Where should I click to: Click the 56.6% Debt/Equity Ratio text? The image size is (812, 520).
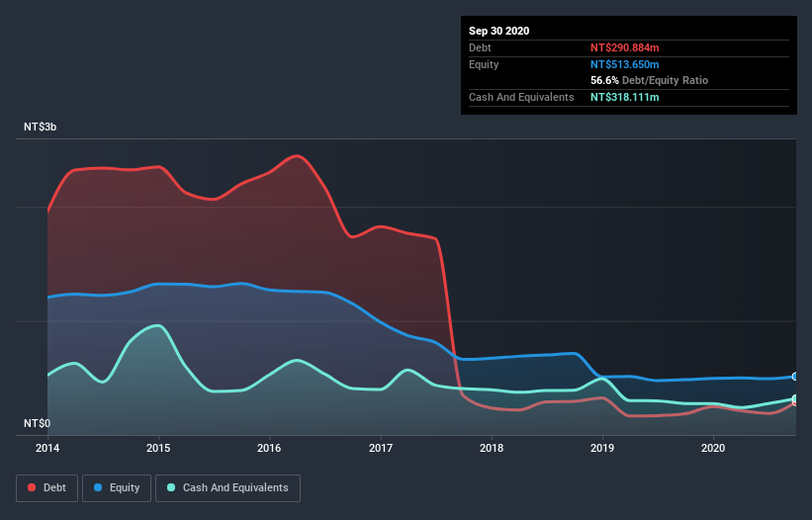tap(650, 81)
